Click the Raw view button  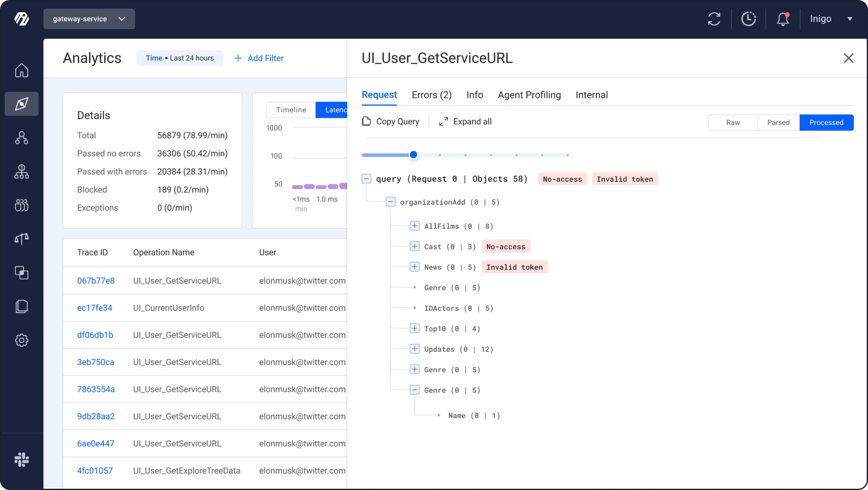click(x=733, y=122)
